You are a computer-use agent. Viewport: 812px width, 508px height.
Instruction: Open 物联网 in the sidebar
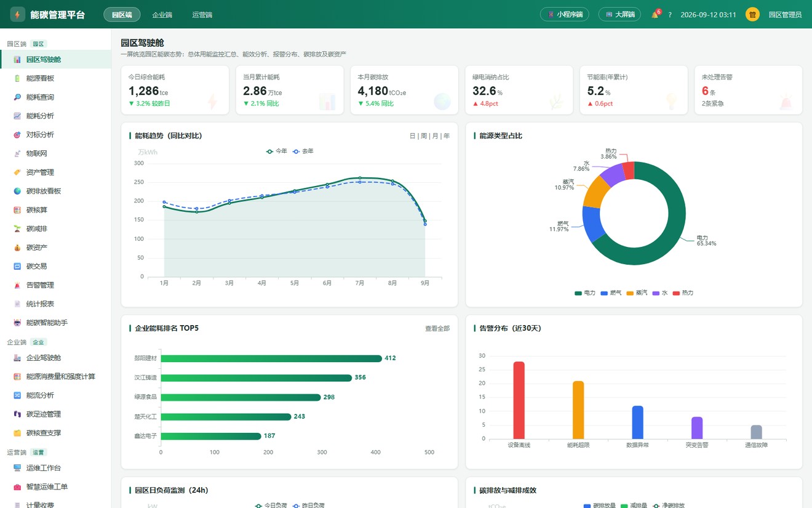click(x=55, y=153)
